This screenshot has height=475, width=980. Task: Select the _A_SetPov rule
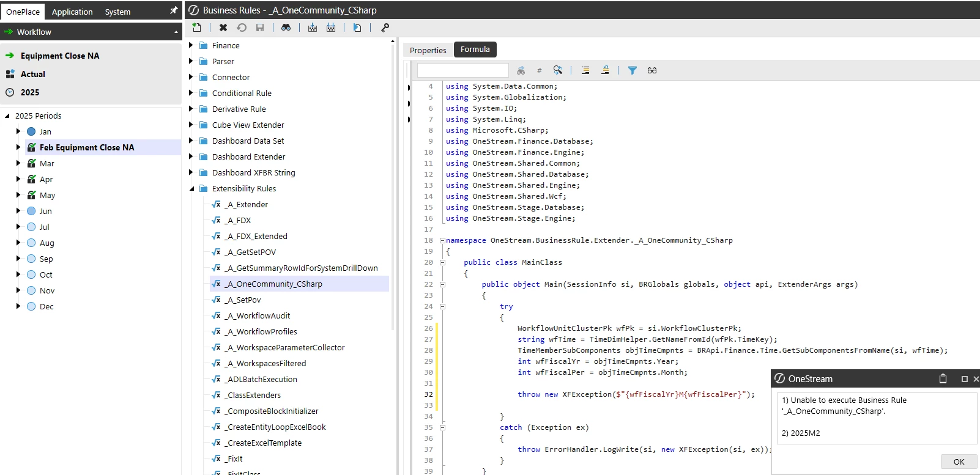[x=242, y=300]
